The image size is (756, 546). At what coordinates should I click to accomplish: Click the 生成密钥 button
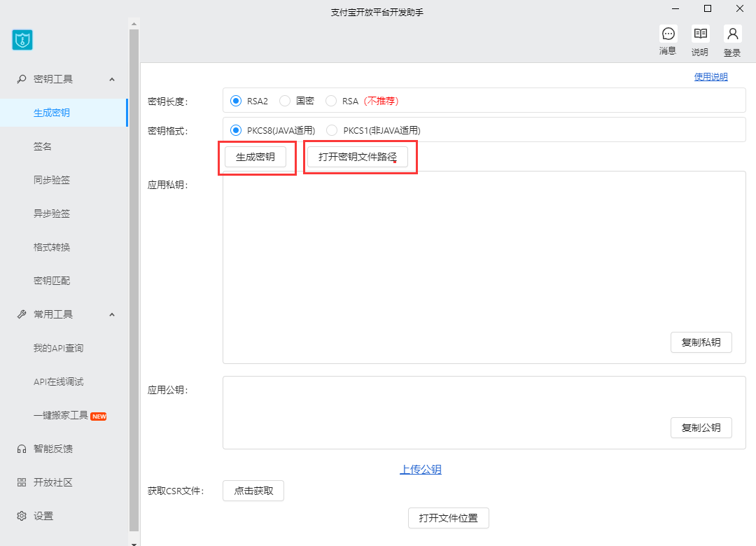pos(255,157)
